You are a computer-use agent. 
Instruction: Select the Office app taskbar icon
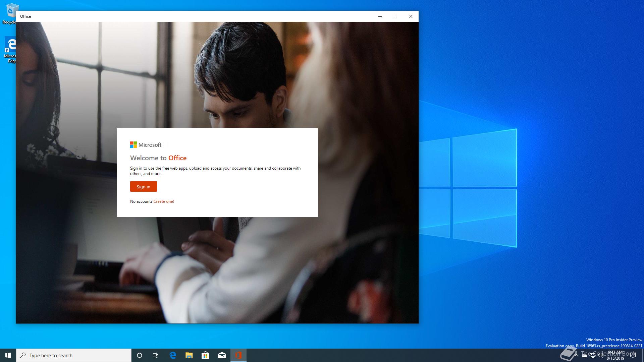tap(238, 355)
